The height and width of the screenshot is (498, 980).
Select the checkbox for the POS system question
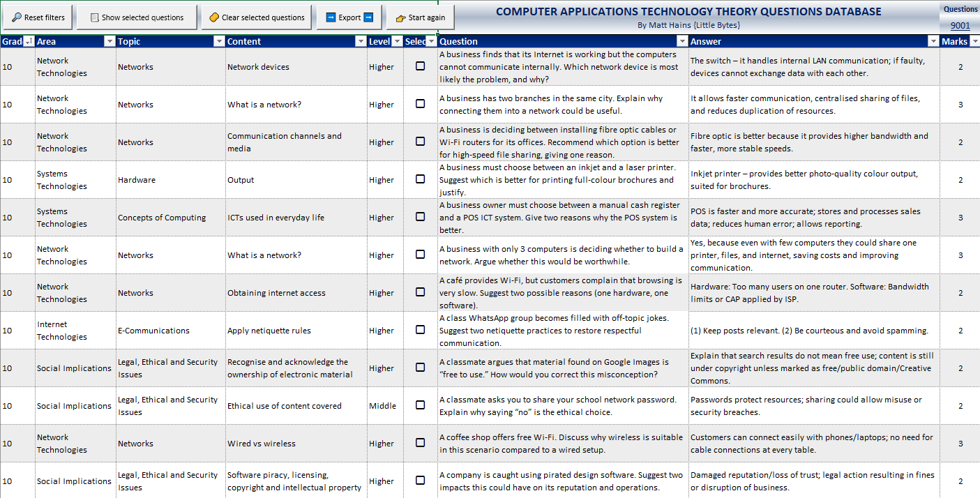click(x=420, y=217)
